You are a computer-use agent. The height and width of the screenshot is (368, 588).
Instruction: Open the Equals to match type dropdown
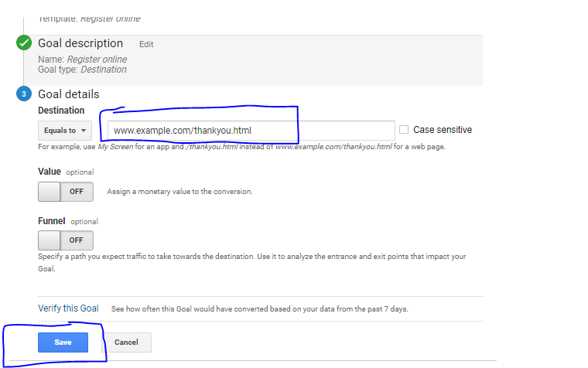click(65, 131)
